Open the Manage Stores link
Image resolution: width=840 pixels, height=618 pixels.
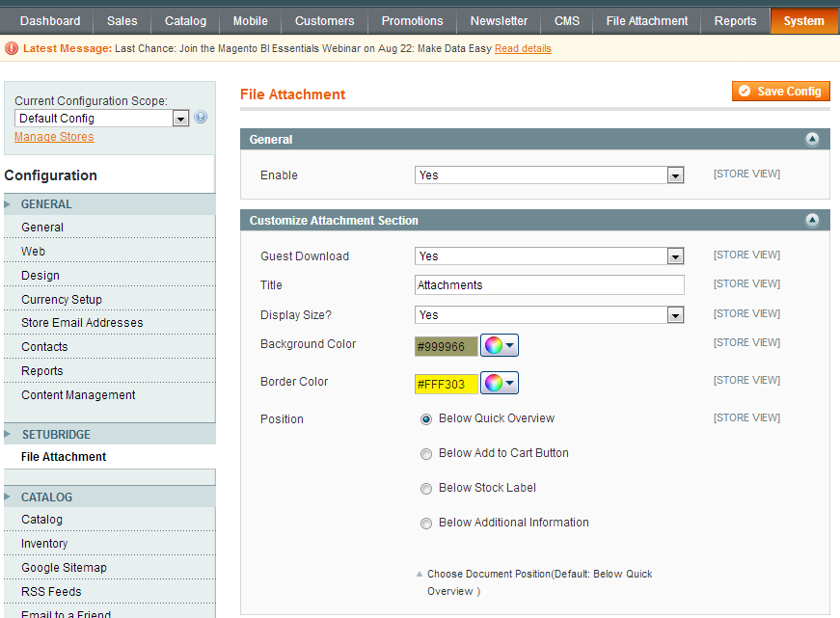tap(54, 137)
